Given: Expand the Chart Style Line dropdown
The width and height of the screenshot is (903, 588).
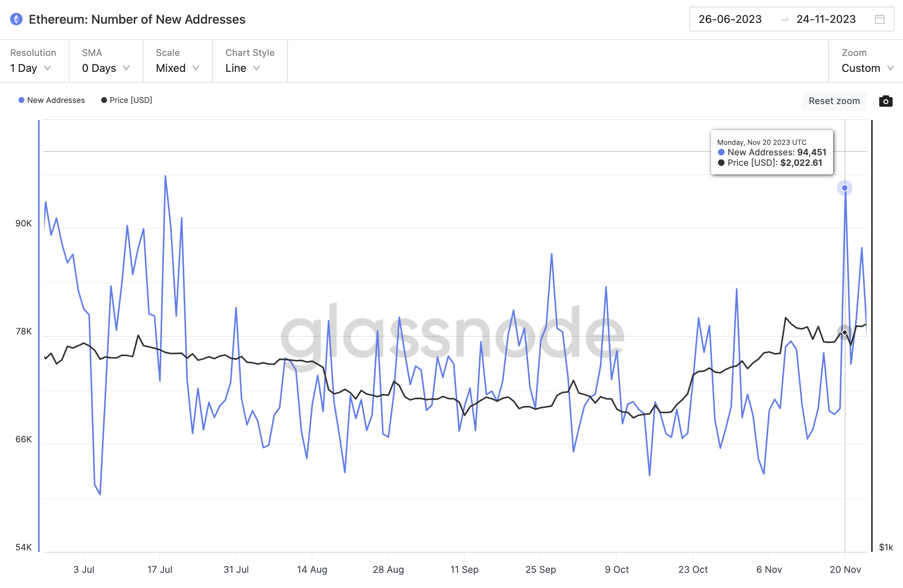Looking at the screenshot, I should 244,67.
